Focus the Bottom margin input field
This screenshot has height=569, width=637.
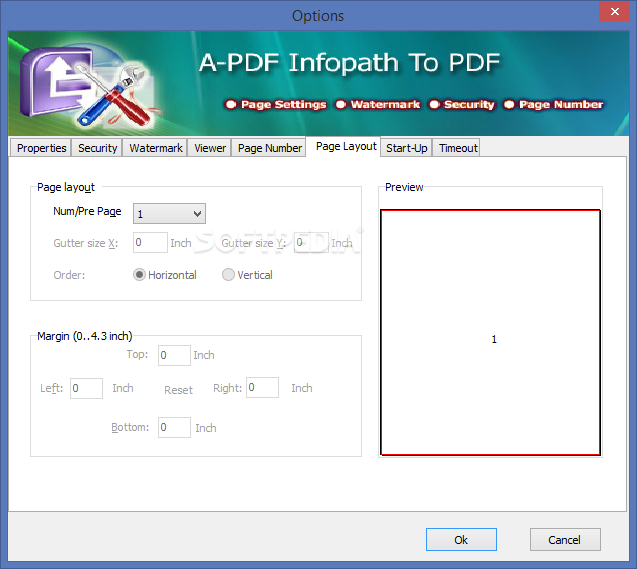point(174,427)
